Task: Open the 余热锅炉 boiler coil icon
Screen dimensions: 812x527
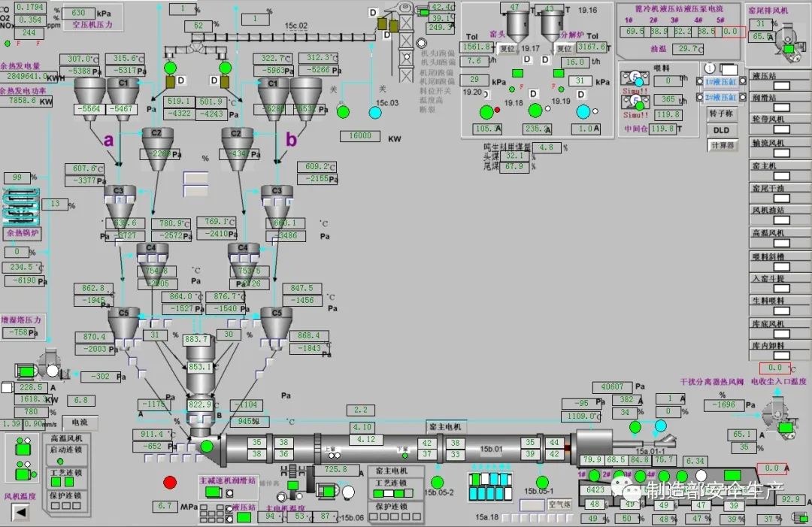Action: pyautogui.click(x=21, y=206)
